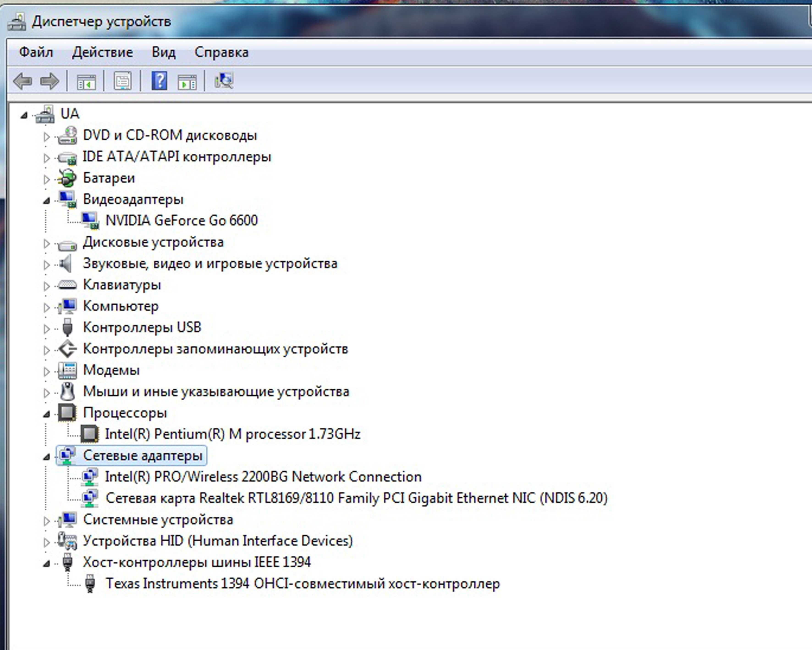Click the Intel Pentium M processor icon
812x650 pixels.
coord(90,434)
